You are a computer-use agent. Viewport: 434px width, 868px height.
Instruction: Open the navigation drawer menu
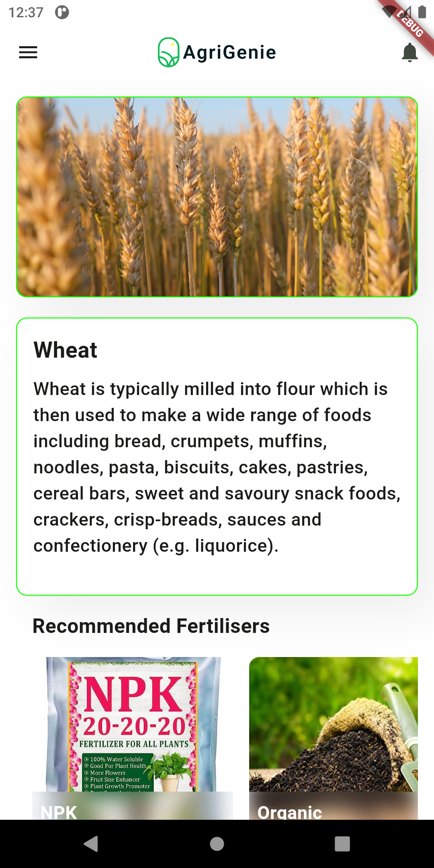point(28,52)
